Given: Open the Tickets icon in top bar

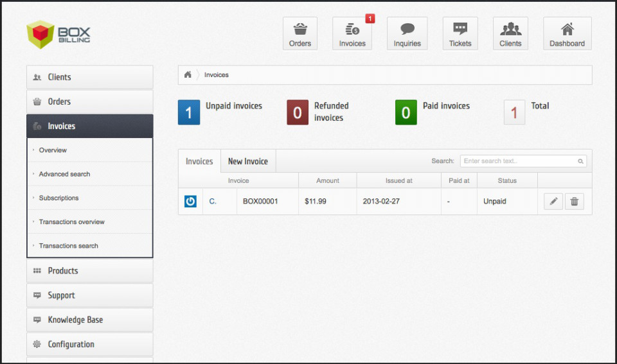Looking at the screenshot, I should coord(460,33).
